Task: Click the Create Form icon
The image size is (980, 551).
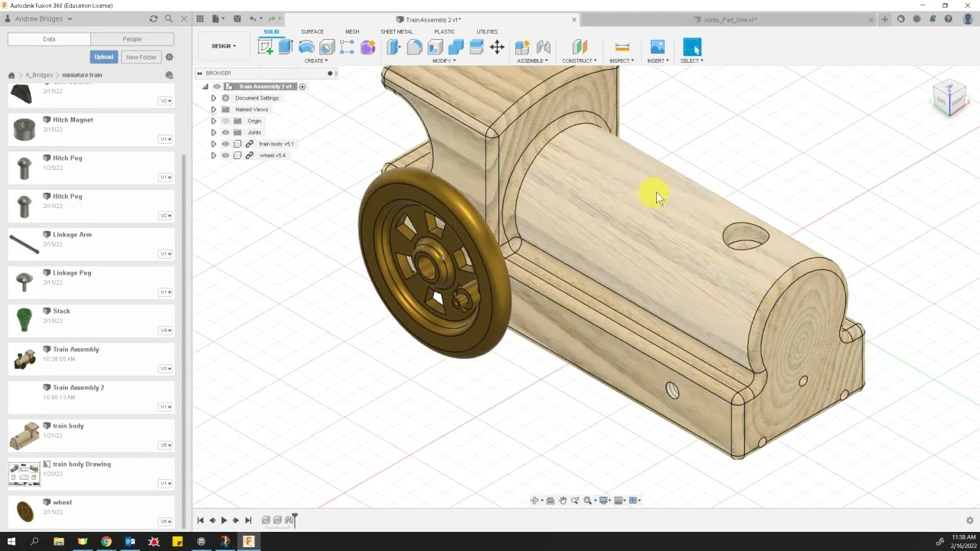Action: click(367, 47)
